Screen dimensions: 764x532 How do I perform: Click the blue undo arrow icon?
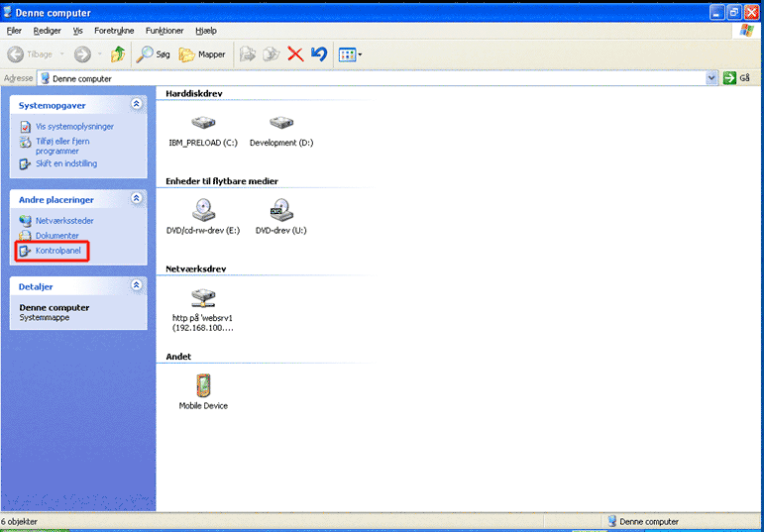tap(319, 54)
